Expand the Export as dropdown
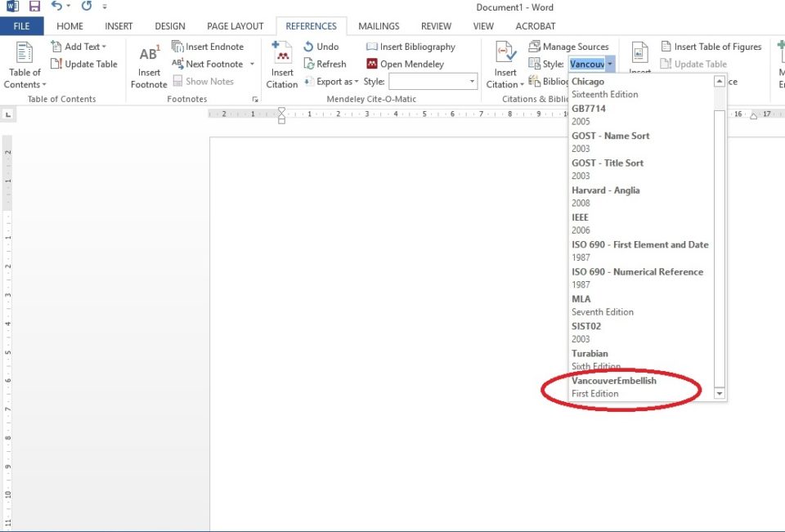The image size is (785, 532). pos(357,82)
